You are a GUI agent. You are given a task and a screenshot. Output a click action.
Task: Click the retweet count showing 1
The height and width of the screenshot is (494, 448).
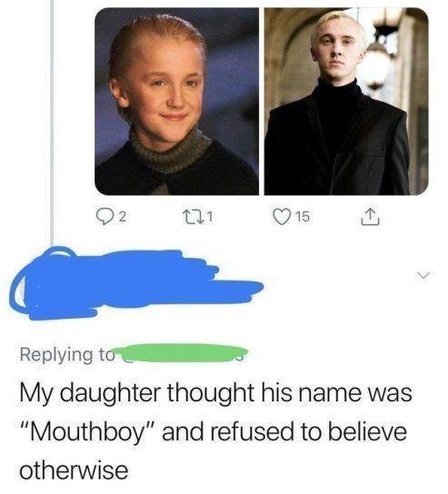coord(211,217)
